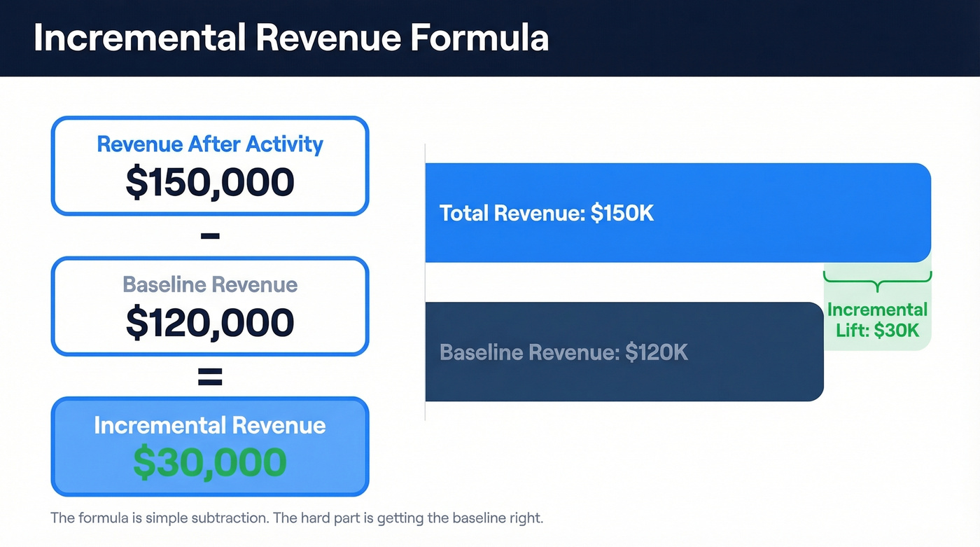This screenshot has height=547, width=980.
Task: Click the minus sign between the boxes
Action: coord(209,236)
